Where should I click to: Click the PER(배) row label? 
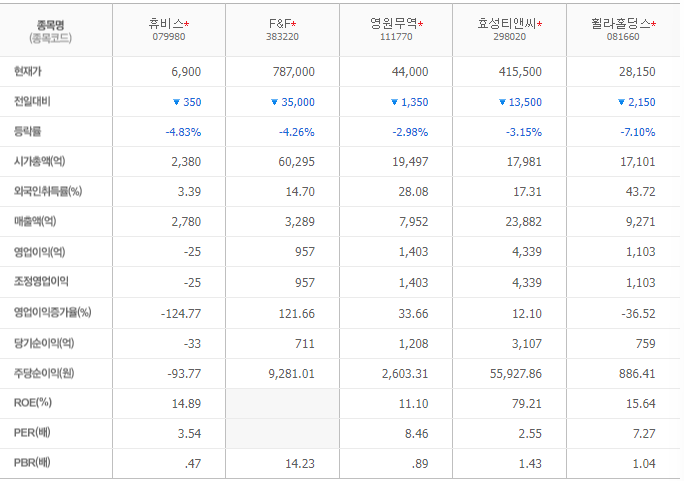click(x=32, y=433)
